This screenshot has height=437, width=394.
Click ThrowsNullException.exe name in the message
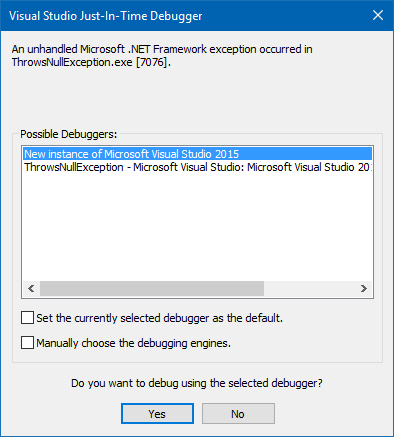[x=72, y=62]
